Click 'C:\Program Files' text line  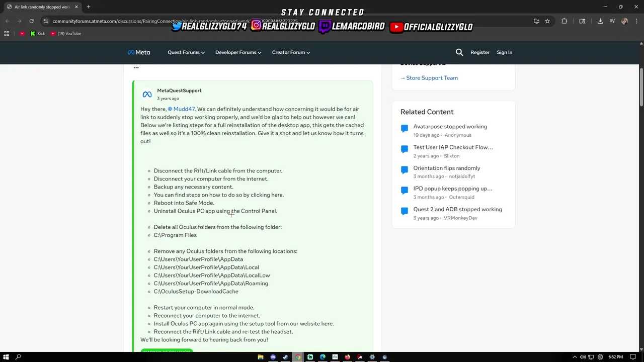175,235
